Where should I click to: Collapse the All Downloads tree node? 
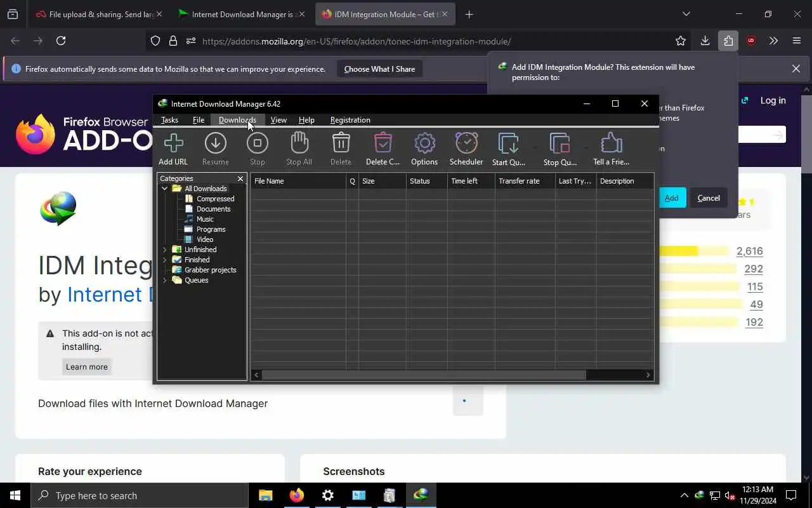click(165, 189)
